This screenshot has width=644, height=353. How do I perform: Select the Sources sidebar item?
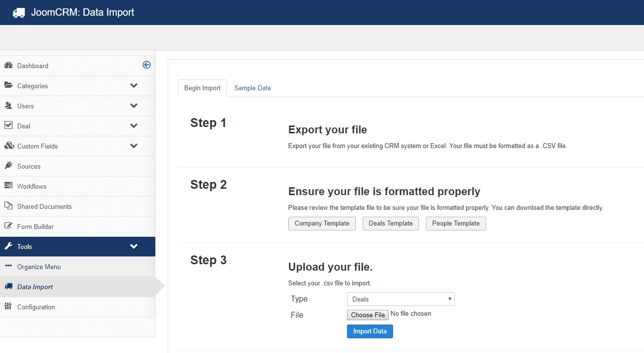coord(28,166)
